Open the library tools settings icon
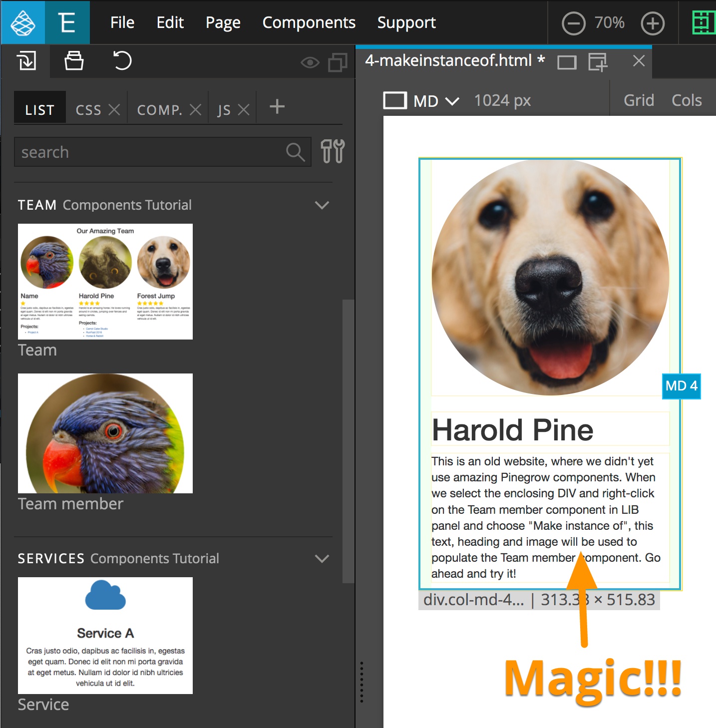716x728 pixels. click(333, 151)
